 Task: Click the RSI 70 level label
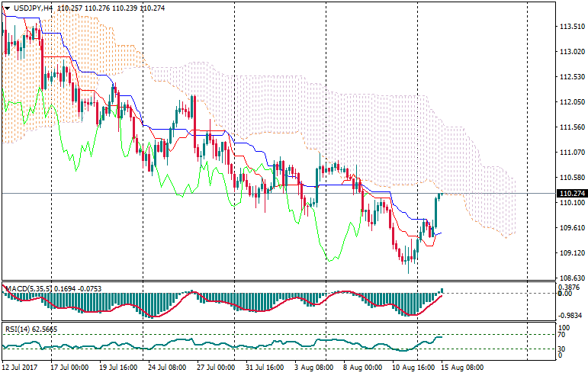click(x=561, y=335)
